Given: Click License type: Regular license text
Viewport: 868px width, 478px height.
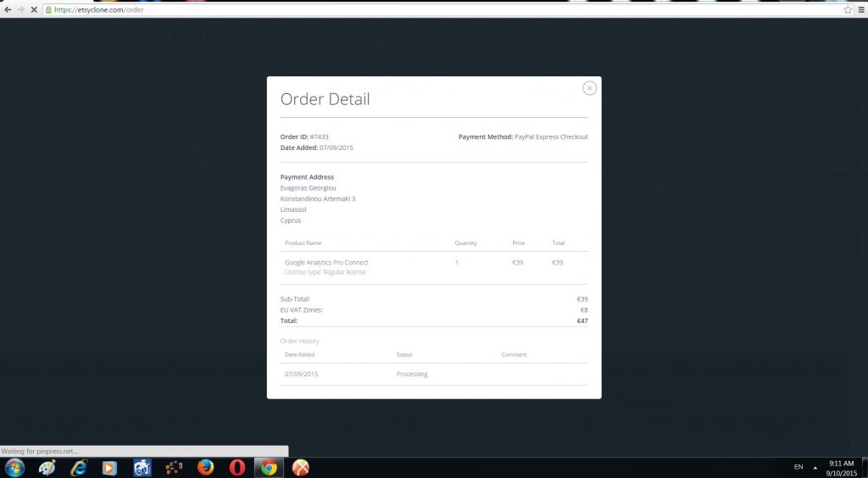Looking at the screenshot, I should [325, 272].
